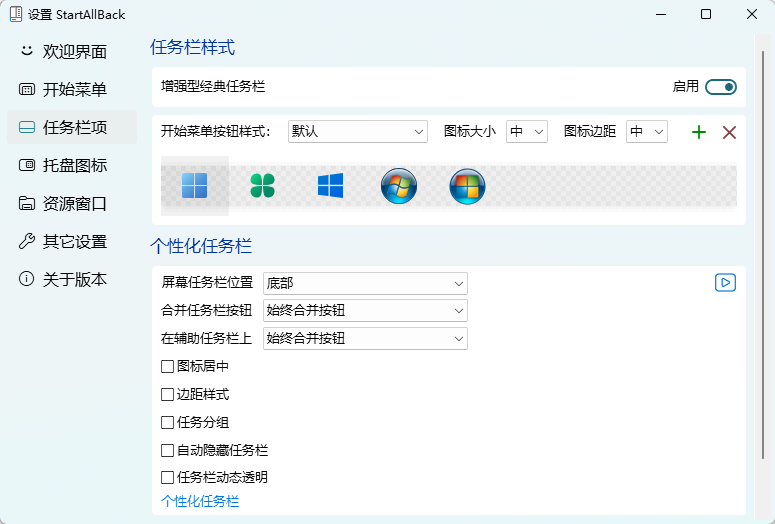Go to the 托盘图标 page
775x524 pixels.
coord(72,166)
